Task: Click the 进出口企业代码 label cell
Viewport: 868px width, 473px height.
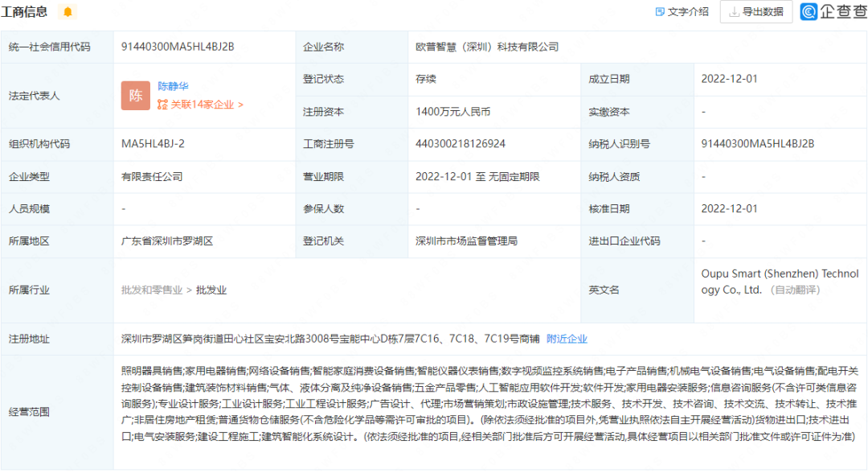Action: coord(637,241)
